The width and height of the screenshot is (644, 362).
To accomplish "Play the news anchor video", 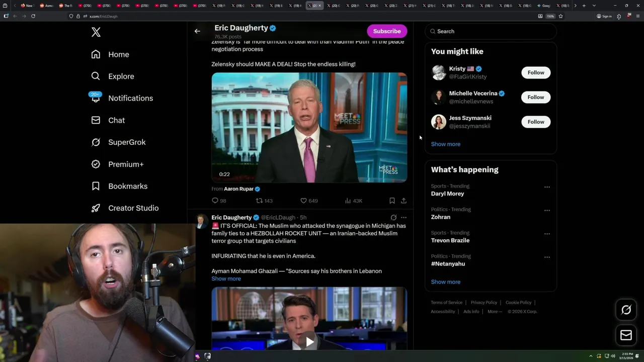I will pyautogui.click(x=309, y=342).
